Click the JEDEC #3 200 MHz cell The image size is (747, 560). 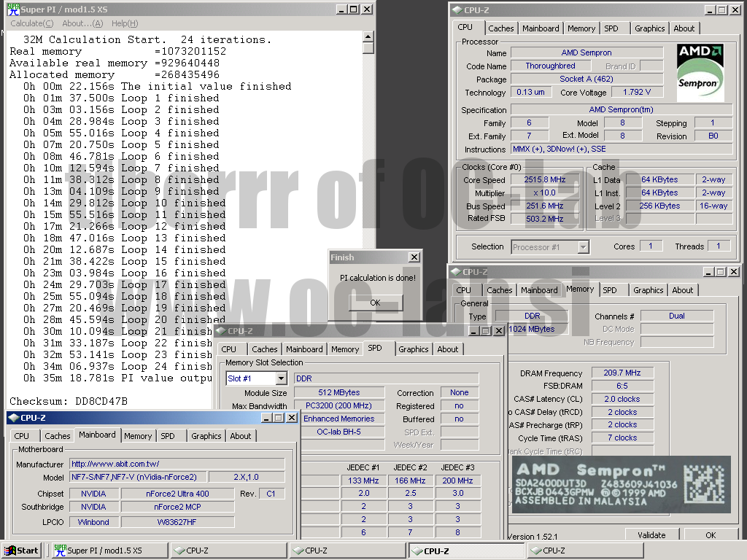(457, 481)
